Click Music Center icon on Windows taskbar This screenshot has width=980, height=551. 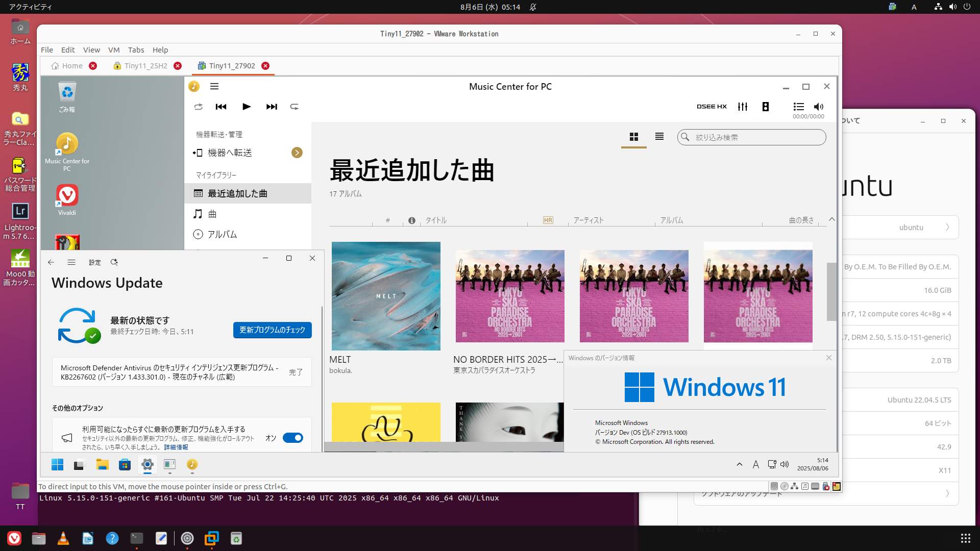tap(192, 465)
